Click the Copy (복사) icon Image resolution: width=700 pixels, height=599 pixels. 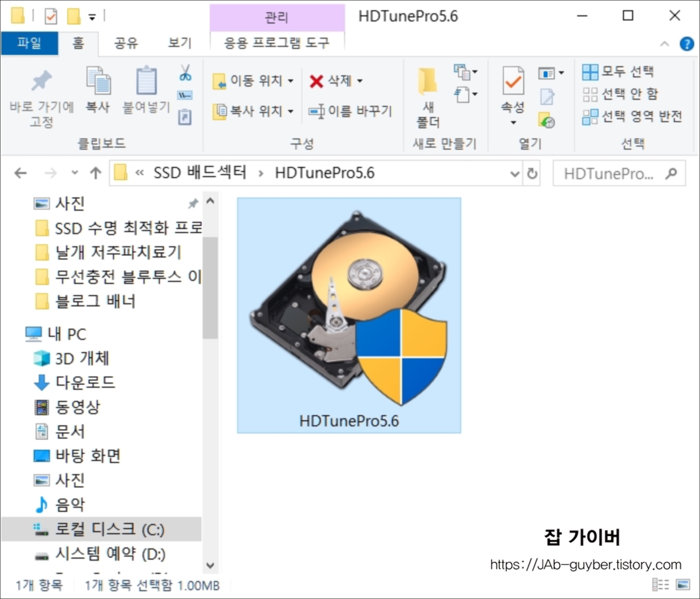click(x=98, y=80)
